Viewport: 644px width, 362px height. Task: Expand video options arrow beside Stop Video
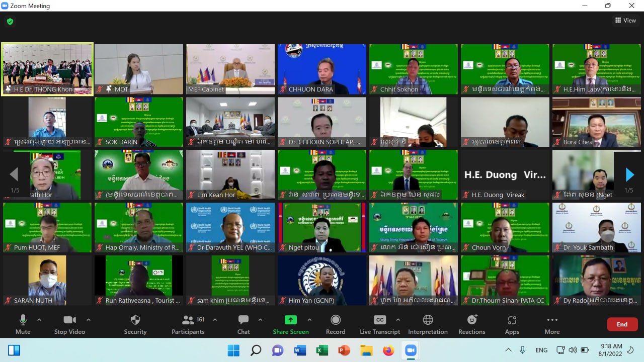(89, 320)
